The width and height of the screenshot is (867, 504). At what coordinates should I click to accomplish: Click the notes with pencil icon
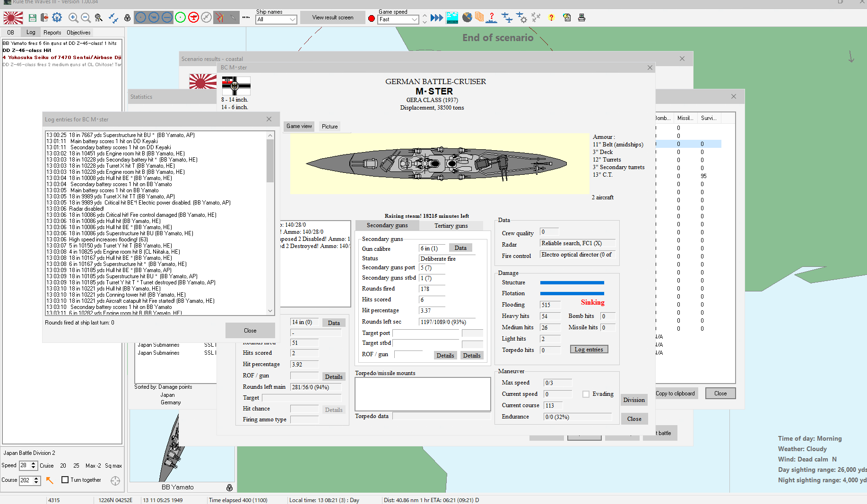coord(567,18)
